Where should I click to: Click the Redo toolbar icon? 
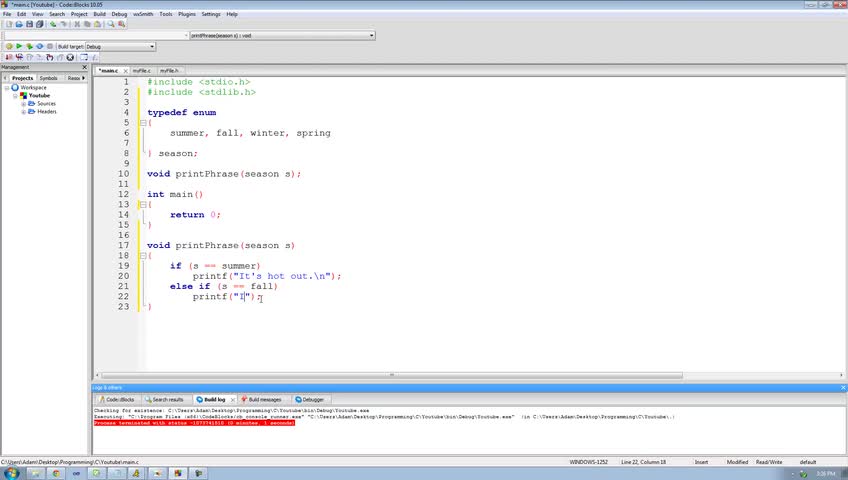click(63, 24)
